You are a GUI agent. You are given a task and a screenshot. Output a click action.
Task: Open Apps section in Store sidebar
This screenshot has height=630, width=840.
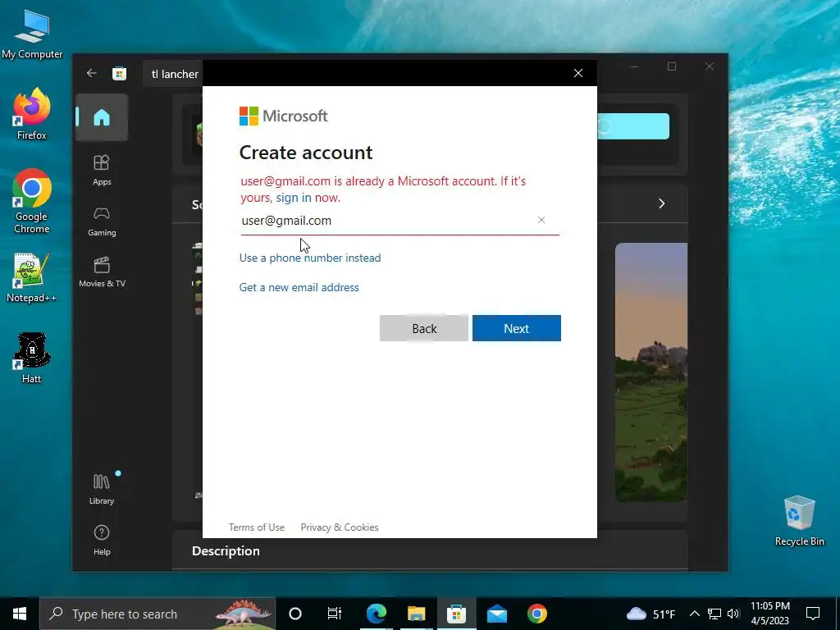point(102,170)
